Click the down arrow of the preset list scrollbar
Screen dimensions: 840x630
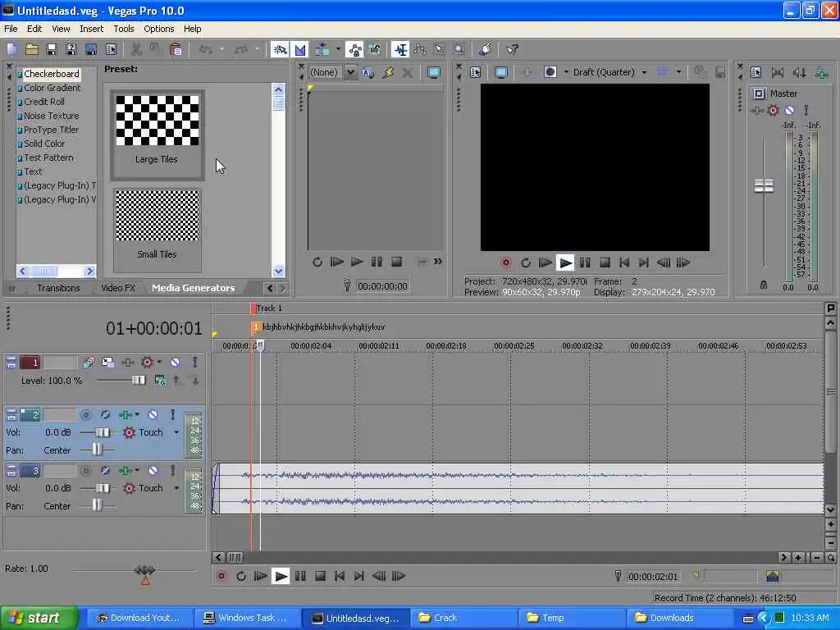[278, 271]
